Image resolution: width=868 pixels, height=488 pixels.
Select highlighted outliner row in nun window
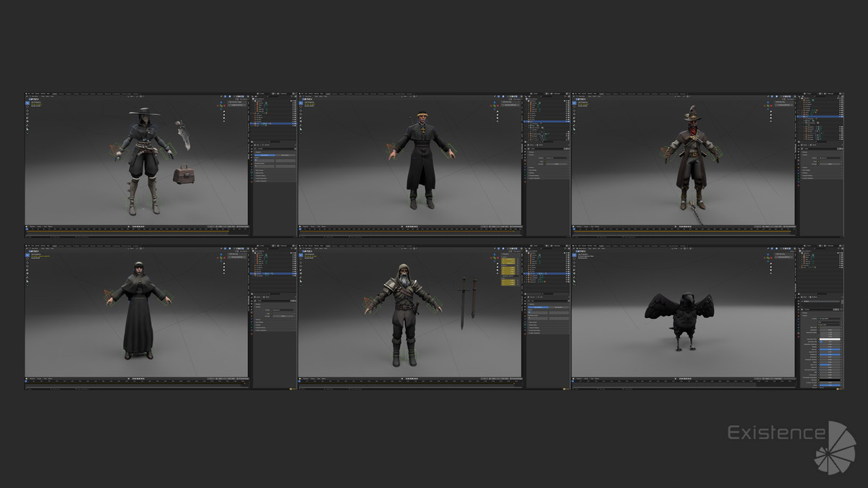click(273, 273)
